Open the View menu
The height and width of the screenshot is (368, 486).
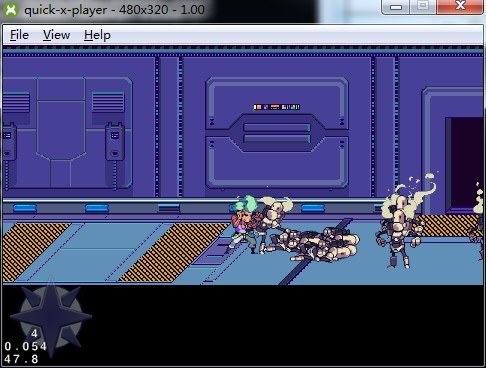point(56,35)
